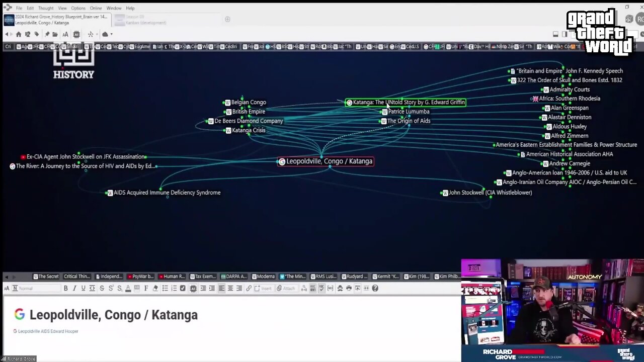Open the Edit menu
This screenshot has height=362, width=644.
pos(30,8)
